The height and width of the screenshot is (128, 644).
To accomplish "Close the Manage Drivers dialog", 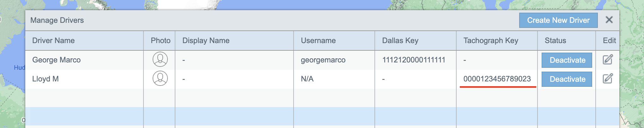I will click(x=609, y=20).
